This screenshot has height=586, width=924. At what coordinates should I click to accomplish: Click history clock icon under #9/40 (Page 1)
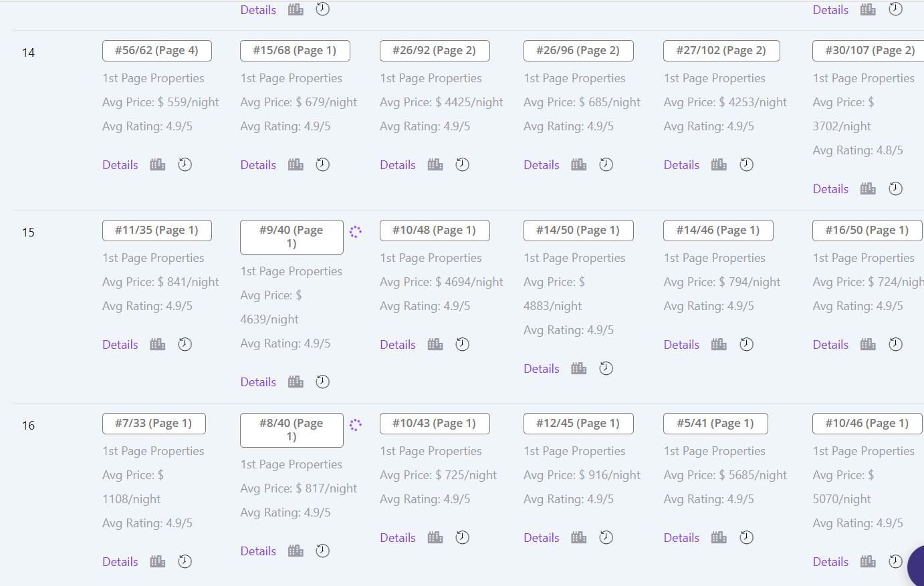[323, 382]
